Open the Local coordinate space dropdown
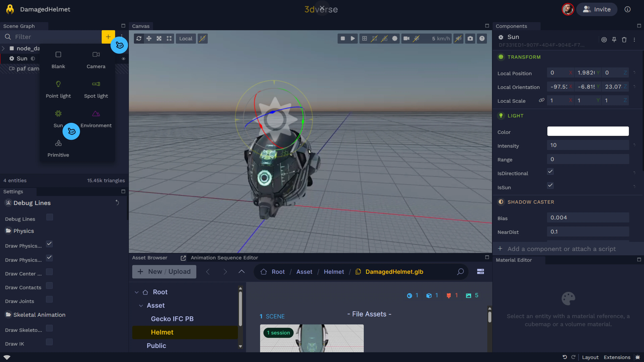This screenshot has height=362, width=644. (x=186, y=39)
